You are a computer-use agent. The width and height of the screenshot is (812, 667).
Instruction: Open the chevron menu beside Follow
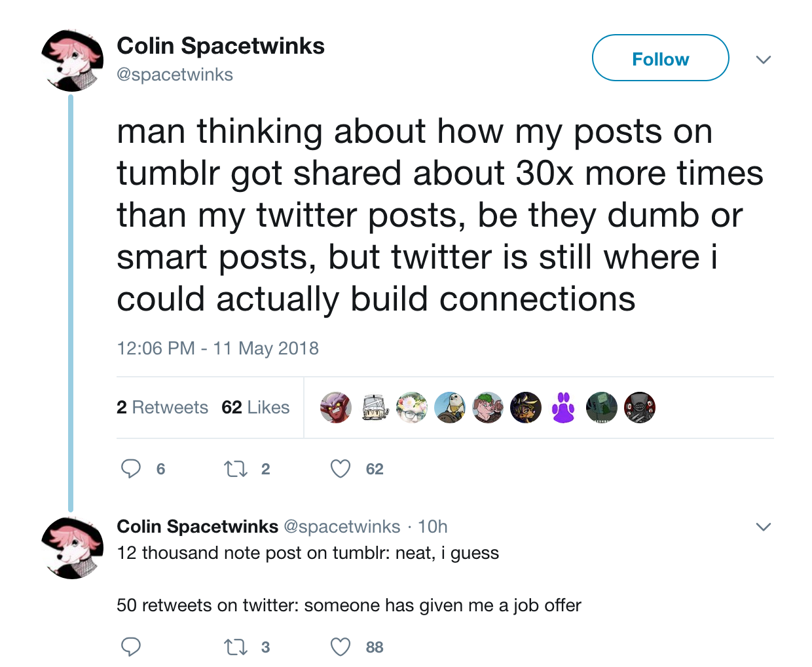pyautogui.click(x=763, y=60)
